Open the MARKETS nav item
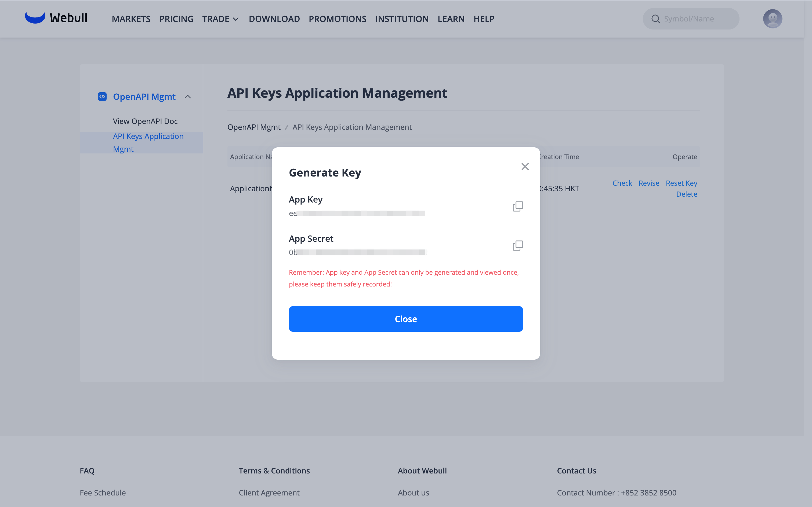The height and width of the screenshot is (507, 812). [x=131, y=19]
